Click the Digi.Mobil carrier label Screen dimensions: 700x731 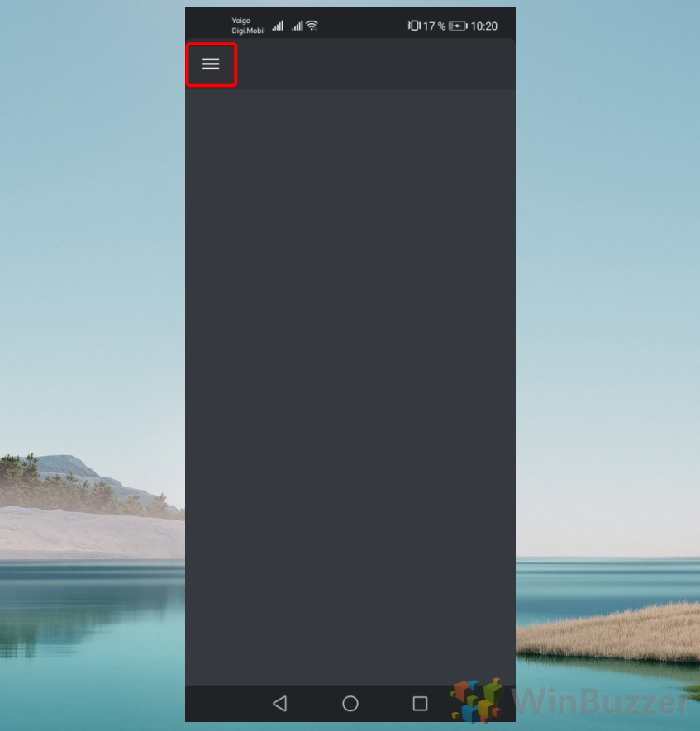point(248,31)
